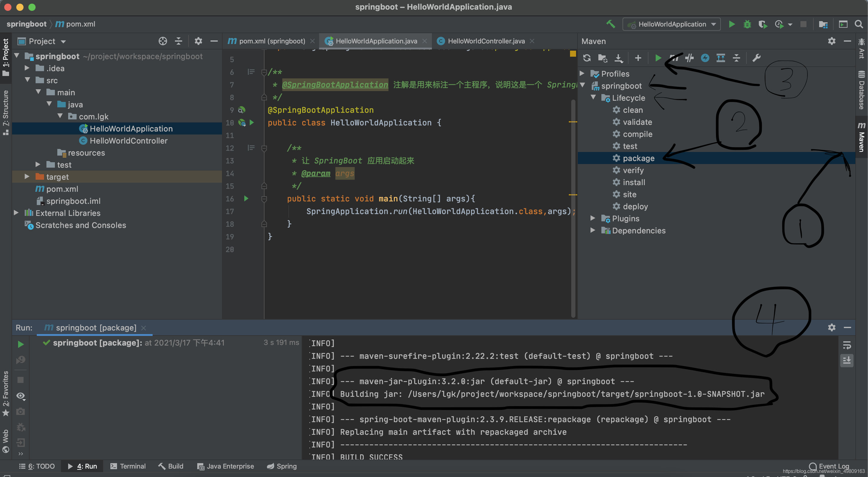The width and height of the screenshot is (868, 477).
Task: Toggle the Favorites side tool window
Action: [x=6, y=393]
